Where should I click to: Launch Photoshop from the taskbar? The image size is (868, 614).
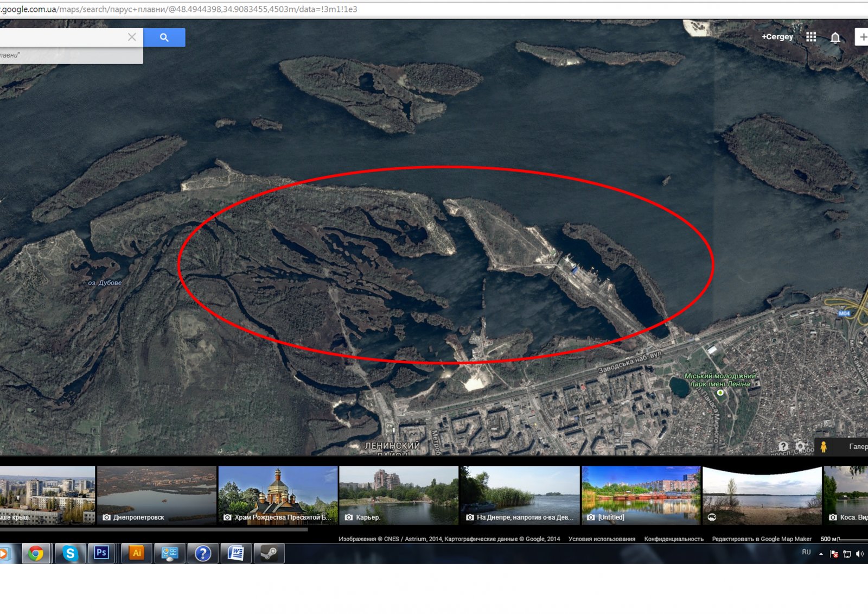click(x=102, y=553)
